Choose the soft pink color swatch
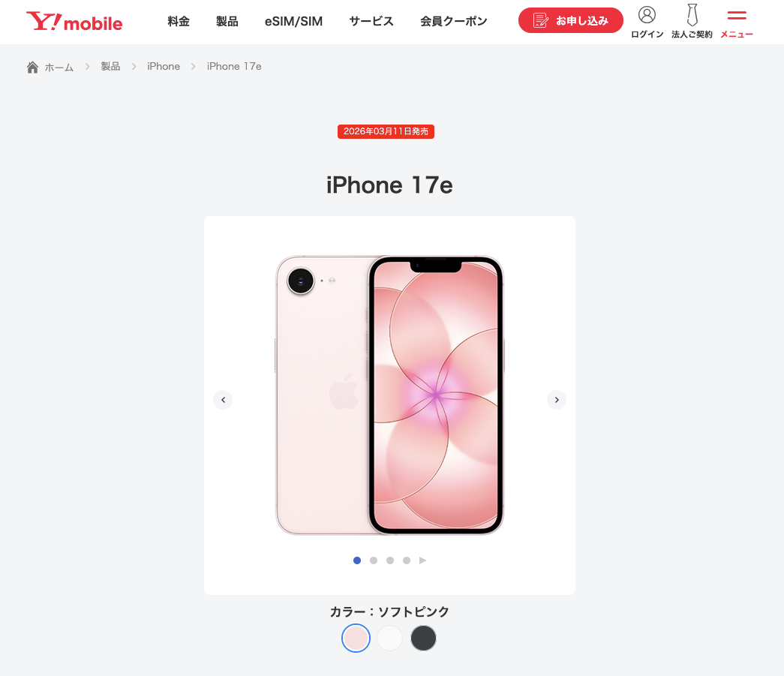Image resolution: width=784 pixels, height=676 pixels. tap(356, 638)
